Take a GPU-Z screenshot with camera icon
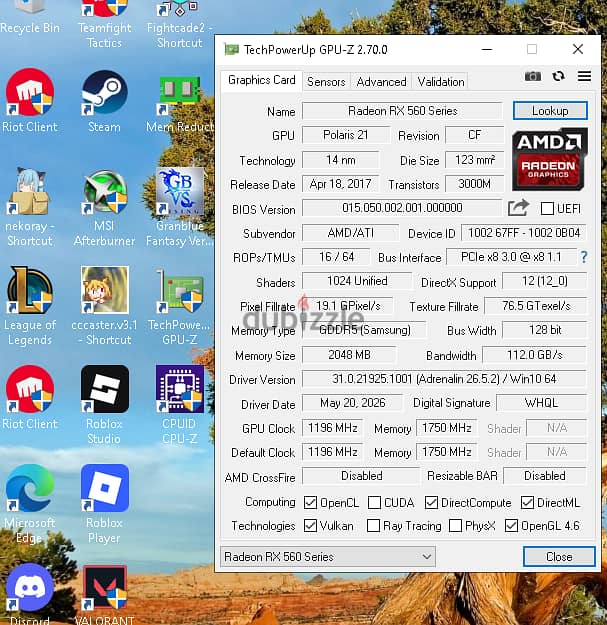Viewport: 607px width, 625px height. (532, 76)
